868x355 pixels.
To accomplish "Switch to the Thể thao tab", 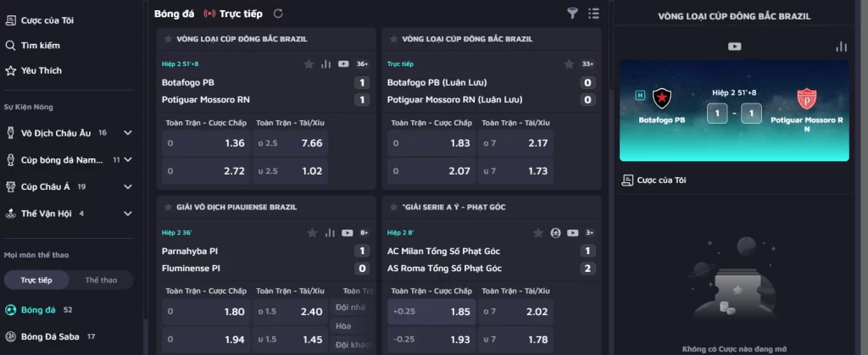I will pos(101,280).
